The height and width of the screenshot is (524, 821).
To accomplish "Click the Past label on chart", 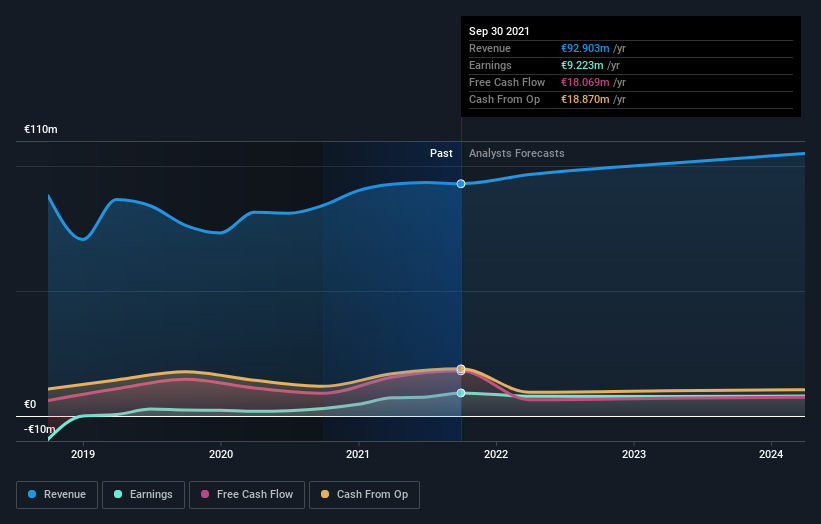I will coord(441,153).
